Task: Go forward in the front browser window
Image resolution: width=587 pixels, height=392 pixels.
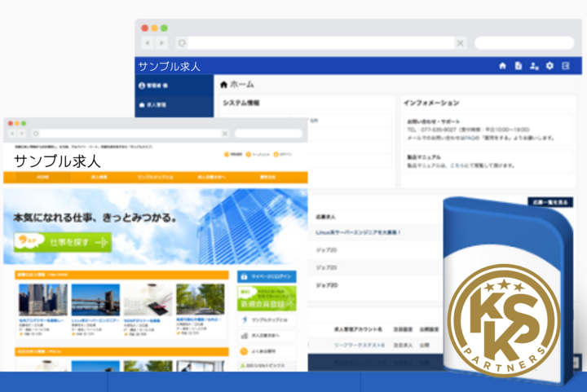Action: click(x=22, y=133)
